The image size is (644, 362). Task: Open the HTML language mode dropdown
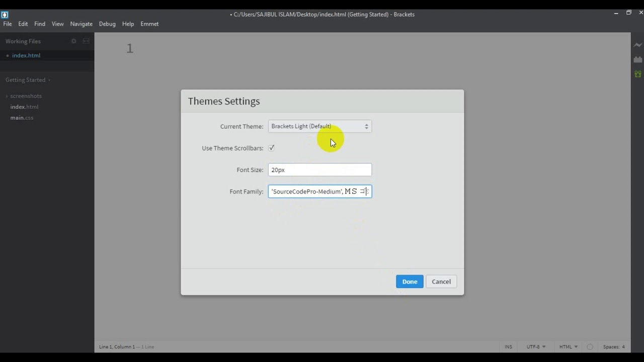click(x=569, y=347)
